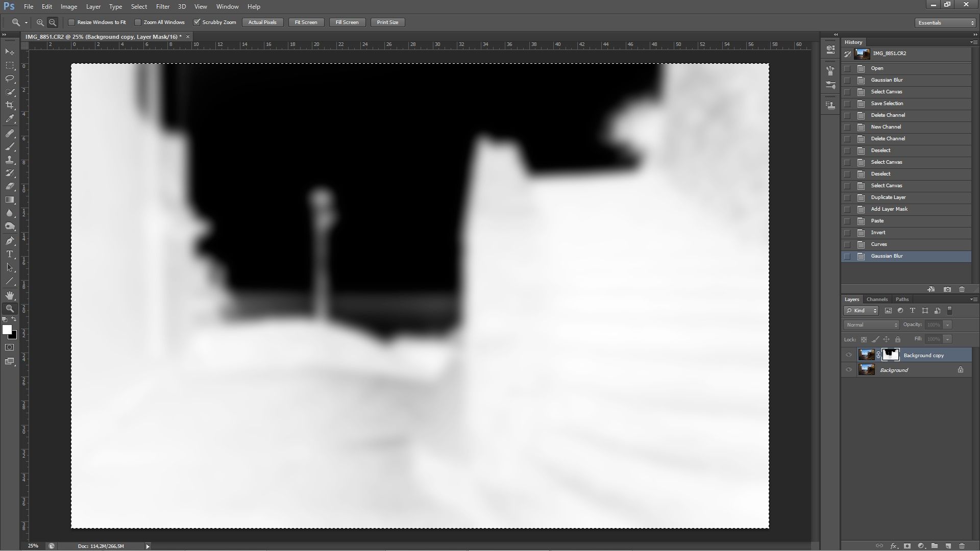Select the Path Selection tool
The width and height of the screenshot is (980, 551).
tap(10, 267)
